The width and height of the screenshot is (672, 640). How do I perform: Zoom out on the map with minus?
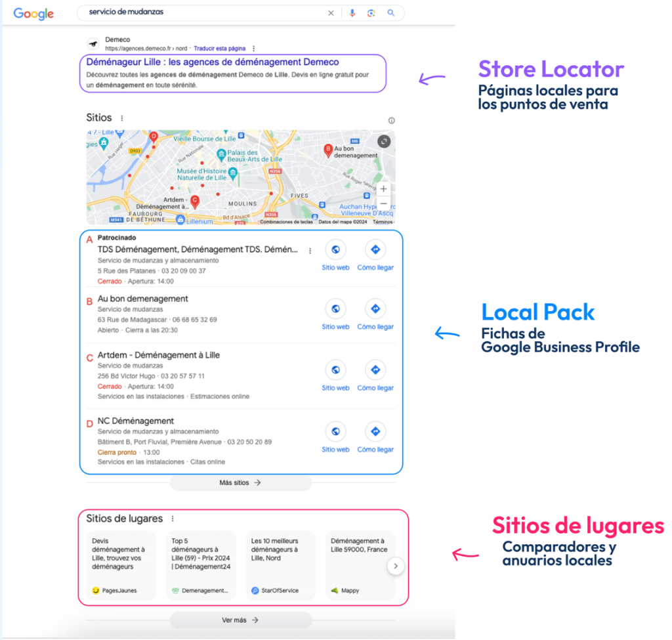(383, 203)
